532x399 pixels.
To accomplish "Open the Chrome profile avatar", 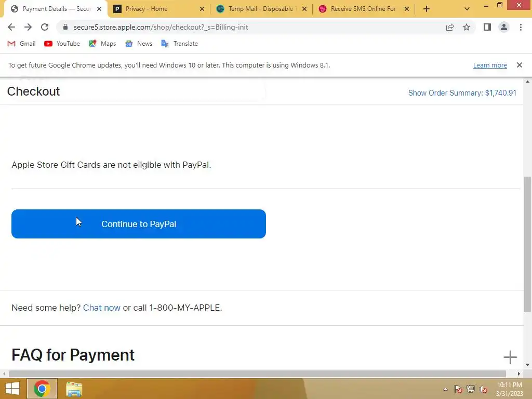I will [x=504, y=27].
